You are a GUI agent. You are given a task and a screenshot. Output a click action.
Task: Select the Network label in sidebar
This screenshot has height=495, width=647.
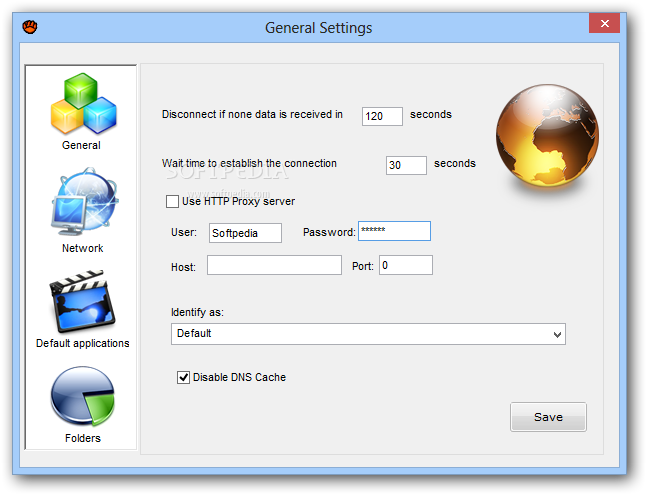(x=83, y=248)
